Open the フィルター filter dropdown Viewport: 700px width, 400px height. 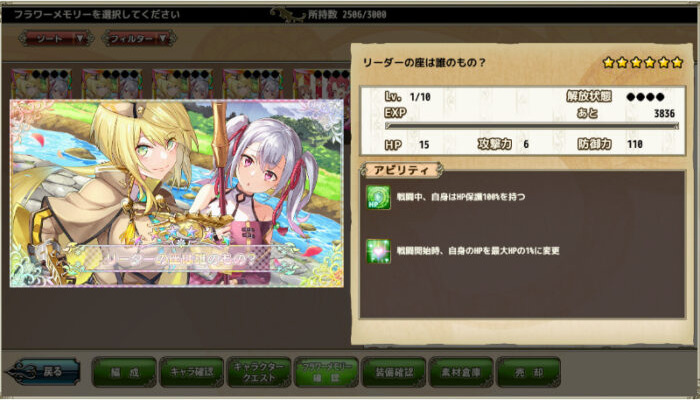point(139,38)
